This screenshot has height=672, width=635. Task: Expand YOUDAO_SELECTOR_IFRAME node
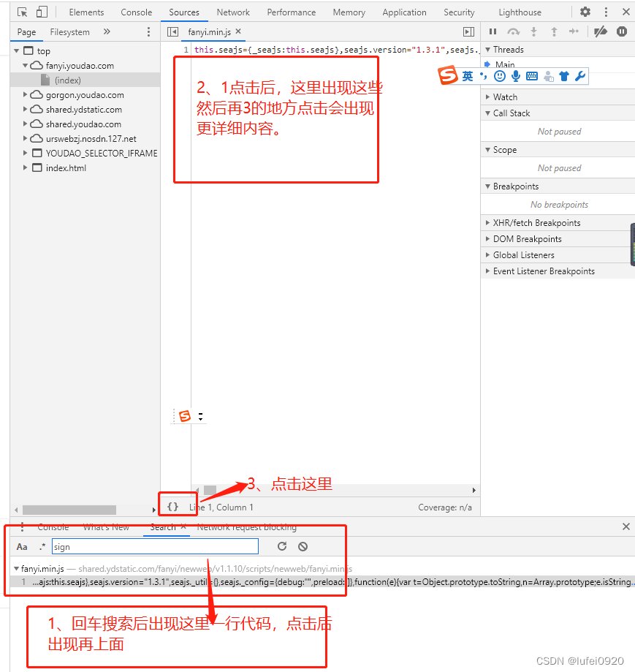26,153
